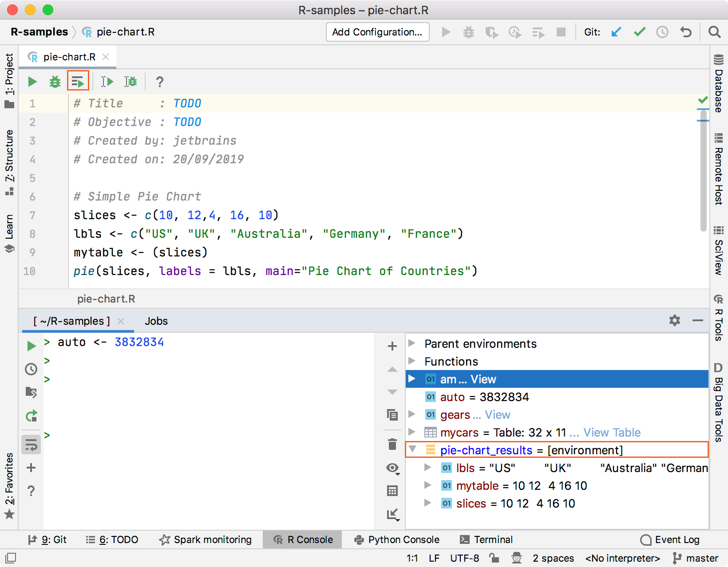Open the SciView side panel
Screen dimensions: 728x567
[719, 248]
